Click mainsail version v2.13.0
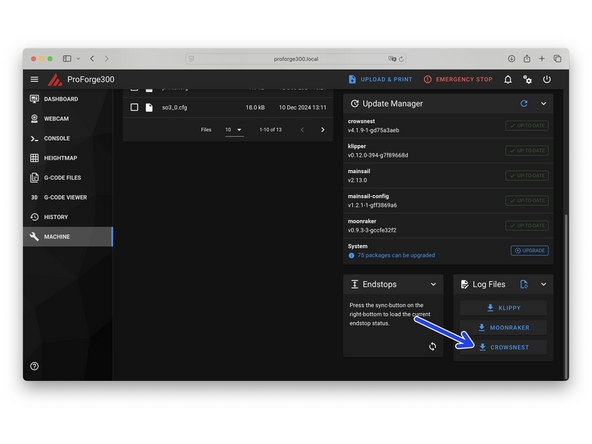592x444 pixels. [357, 180]
